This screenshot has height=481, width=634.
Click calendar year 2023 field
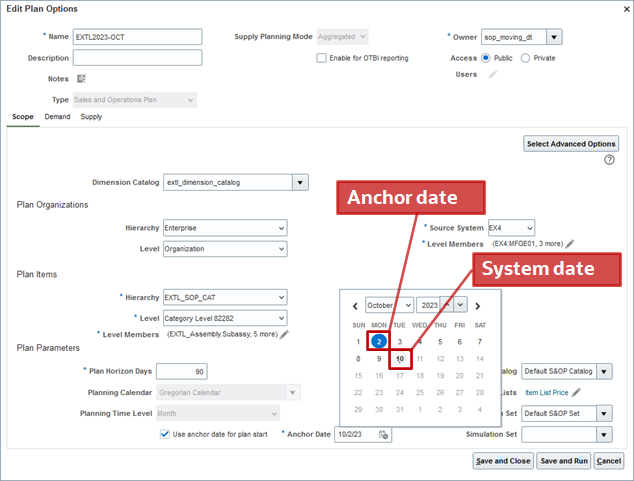coord(429,305)
